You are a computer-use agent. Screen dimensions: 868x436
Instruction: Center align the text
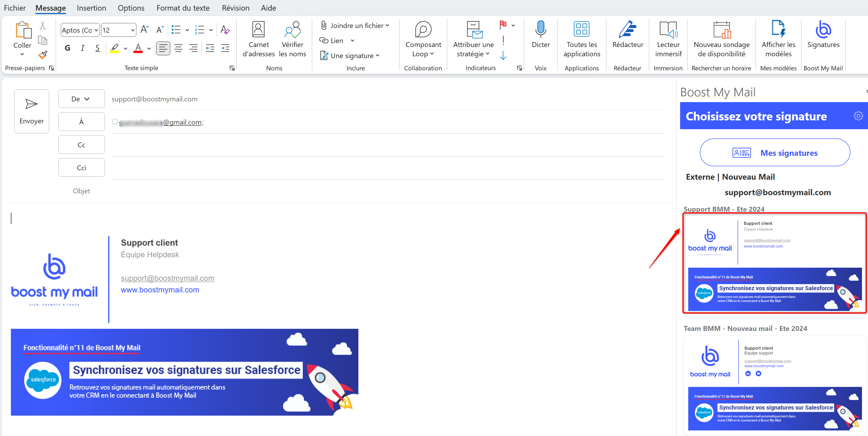point(178,48)
